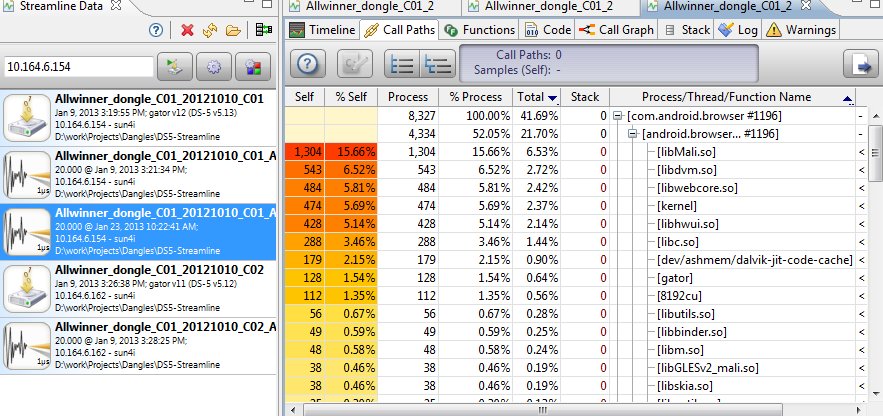This screenshot has width=883, height=416.
Task: Collapse all call path rows button
Action: [x=438, y=64]
